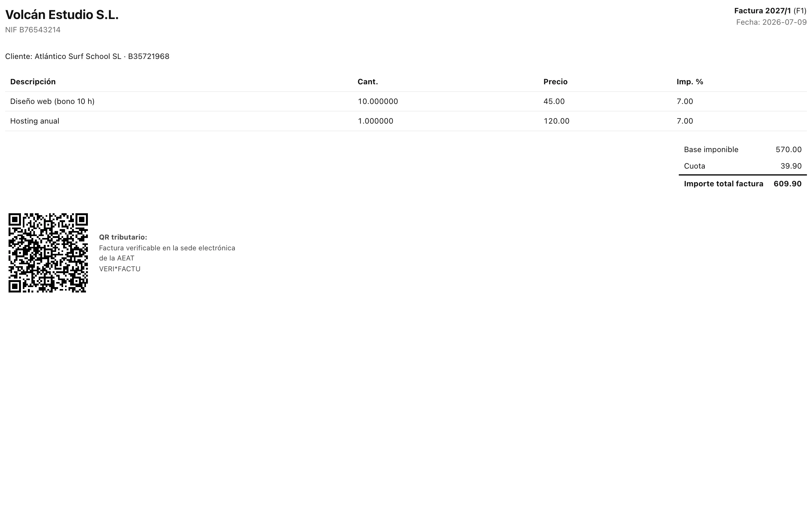The height and width of the screenshot is (507, 812).
Task: Click the 10.000000 quantity value
Action: point(378,101)
